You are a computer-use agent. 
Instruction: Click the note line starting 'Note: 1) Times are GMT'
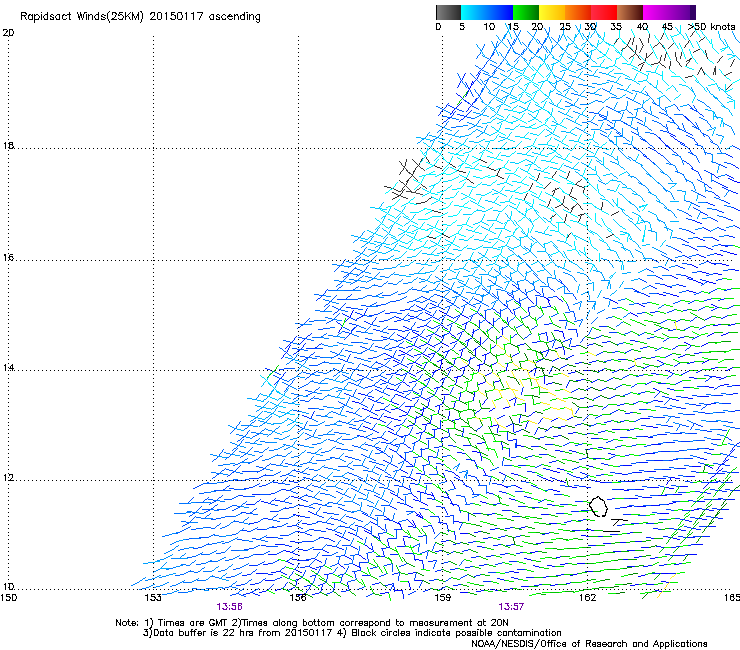click(312, 623)
